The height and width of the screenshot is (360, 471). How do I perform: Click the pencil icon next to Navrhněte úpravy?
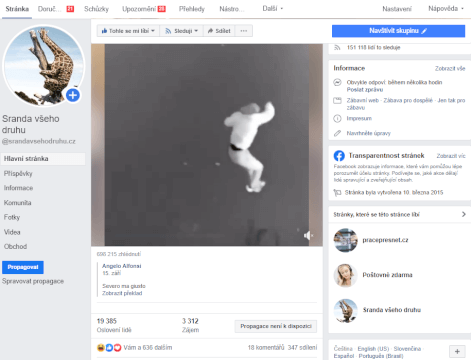click(x=337, y=133)
